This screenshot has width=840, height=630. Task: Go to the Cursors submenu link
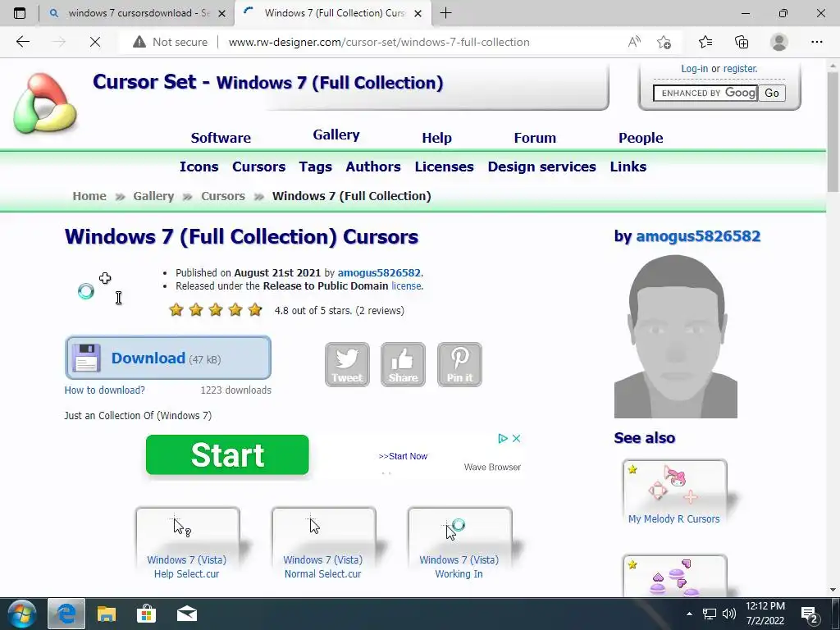[x=258, y=167]
